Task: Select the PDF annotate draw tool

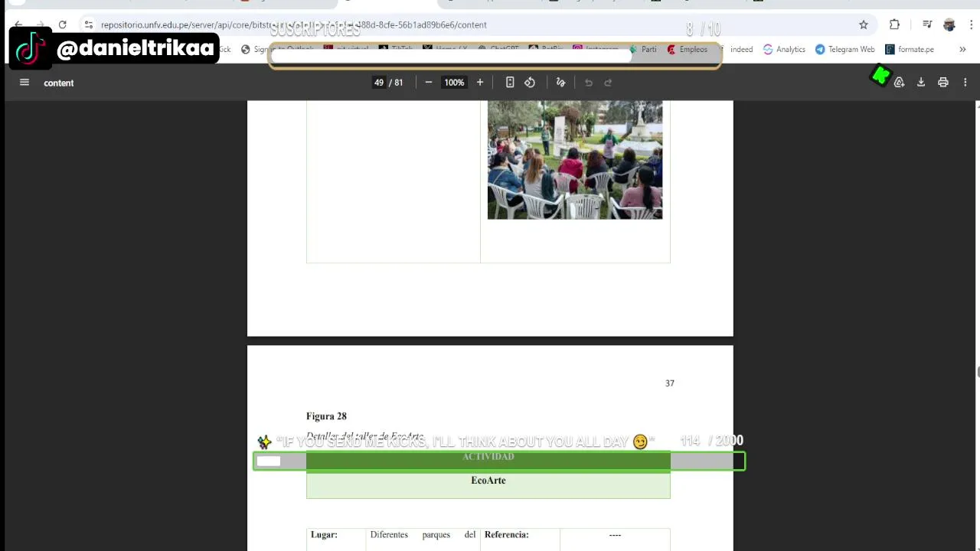Action: tap(560, 83)
